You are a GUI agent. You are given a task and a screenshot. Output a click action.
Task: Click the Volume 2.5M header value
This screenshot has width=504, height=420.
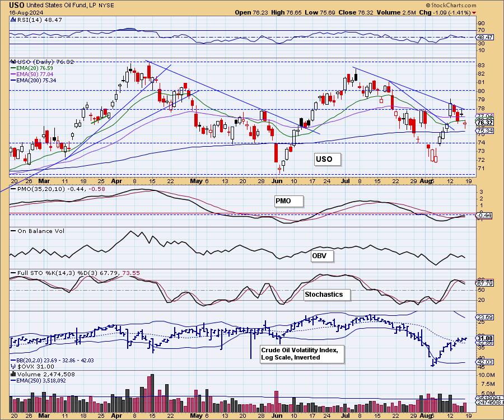[396, 12]
